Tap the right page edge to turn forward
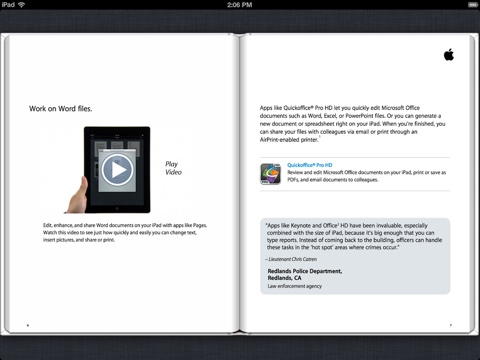Viewport: 480px width, 360px height. pyautogui.click(x=472, y=183)
